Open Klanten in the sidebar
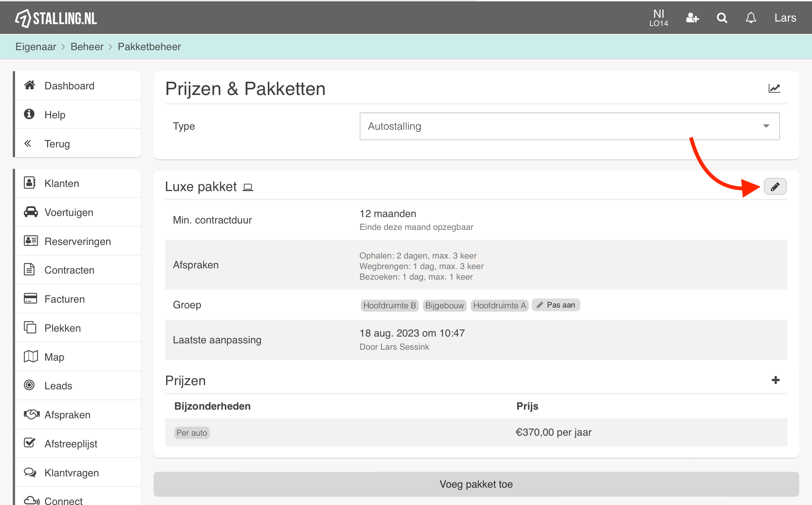Image resolution: width=812 pixels, height=505 pixels. click(62, 183)
